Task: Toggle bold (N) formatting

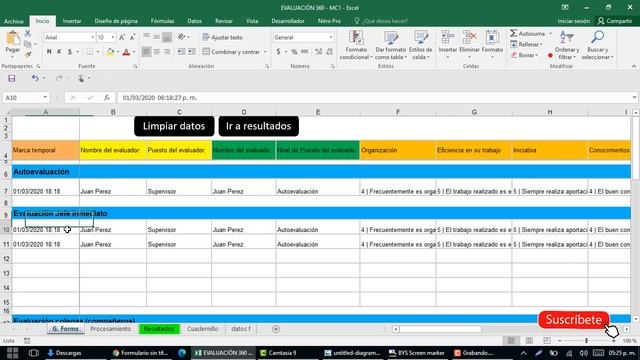Action: point(49,52)
